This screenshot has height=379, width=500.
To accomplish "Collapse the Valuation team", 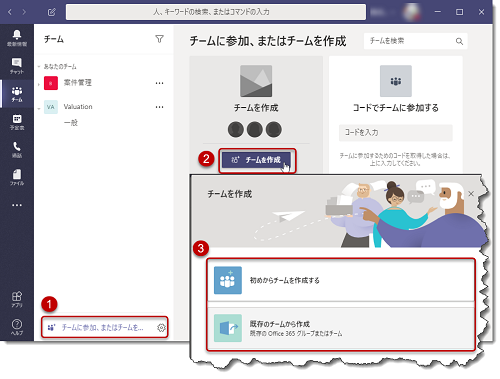I will 39,108.
